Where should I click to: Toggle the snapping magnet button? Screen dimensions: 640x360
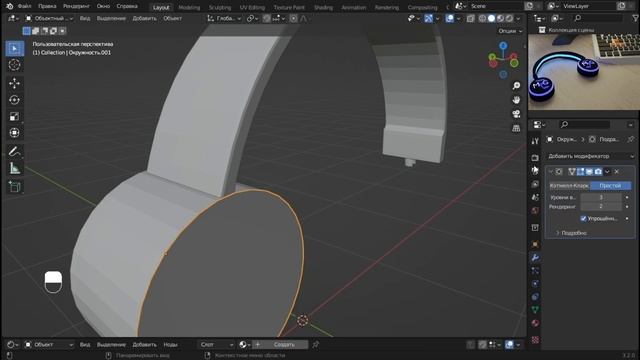tap(267, 18)
